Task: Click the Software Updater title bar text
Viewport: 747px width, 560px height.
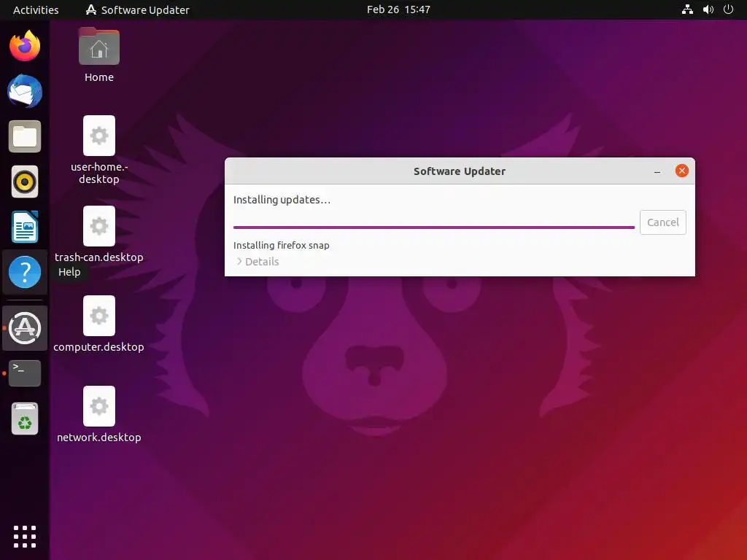Action: tap(460, 171)
